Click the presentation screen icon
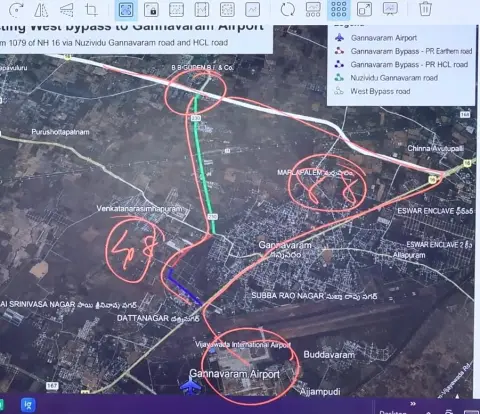 pyautogui.click(x=390, y=9)
